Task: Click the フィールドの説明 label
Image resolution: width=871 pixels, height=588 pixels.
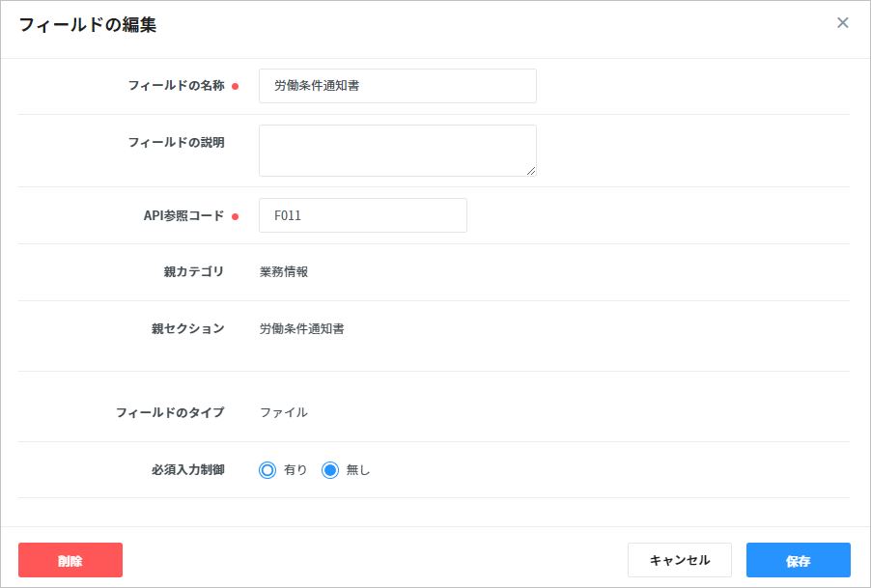Action: click(176, 143)
